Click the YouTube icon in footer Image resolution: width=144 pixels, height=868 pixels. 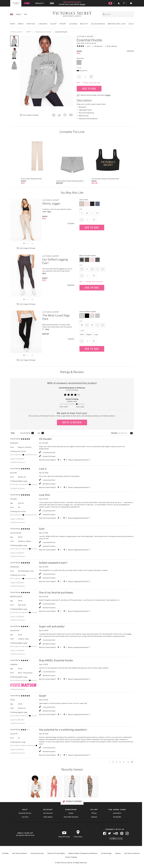tap(115, 833)
